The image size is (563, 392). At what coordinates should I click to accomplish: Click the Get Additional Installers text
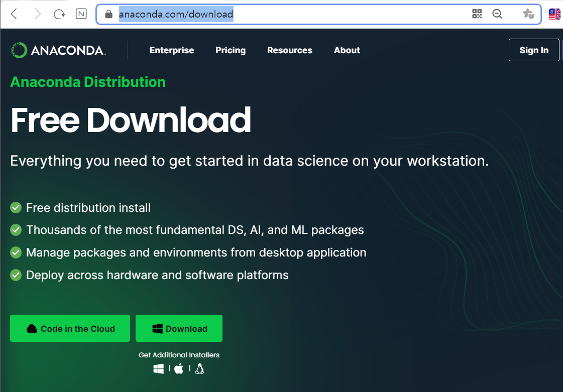[x=179, y=355]
